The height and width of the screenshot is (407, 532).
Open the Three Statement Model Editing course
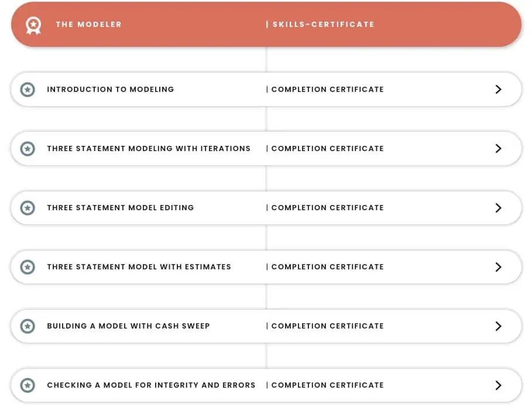pyautogui.click(x=120, y=207)
